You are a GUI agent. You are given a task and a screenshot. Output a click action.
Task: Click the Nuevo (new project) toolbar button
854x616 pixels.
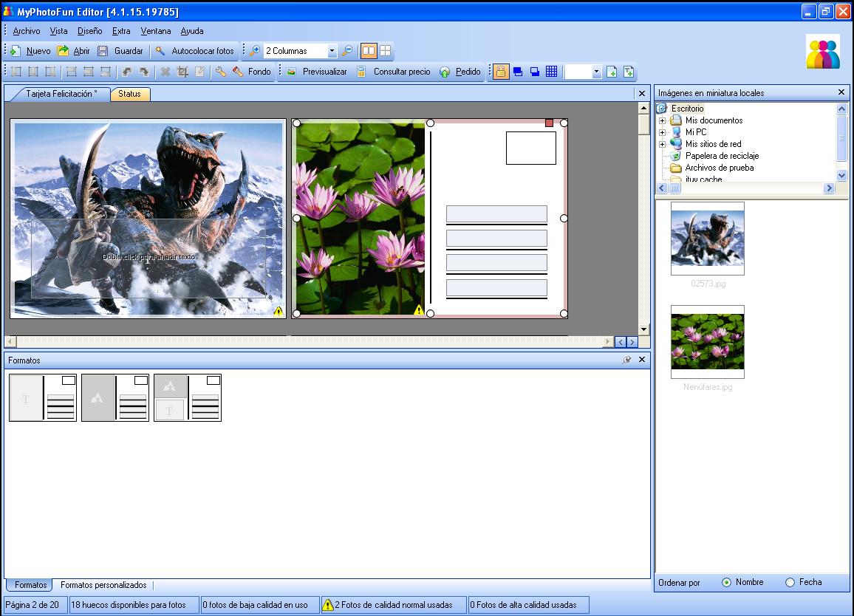coord(31,51)
